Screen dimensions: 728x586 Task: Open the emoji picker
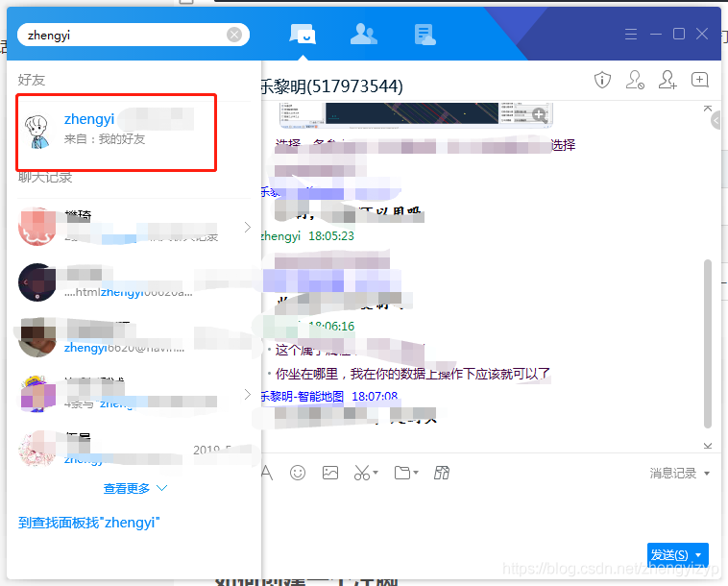[x=298, y=473]
